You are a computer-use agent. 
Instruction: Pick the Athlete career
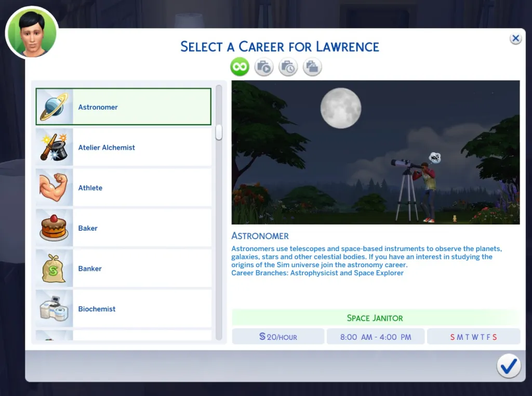pos(141,188)
